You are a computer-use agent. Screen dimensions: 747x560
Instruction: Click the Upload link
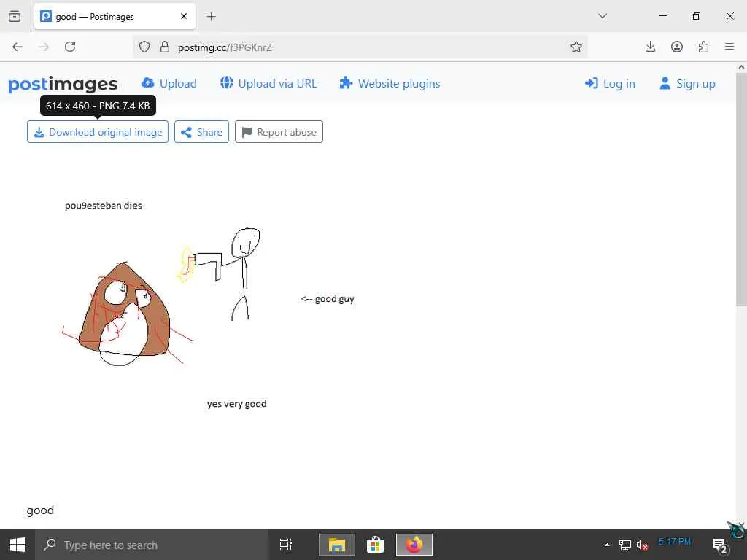click(x=169, y=83)
